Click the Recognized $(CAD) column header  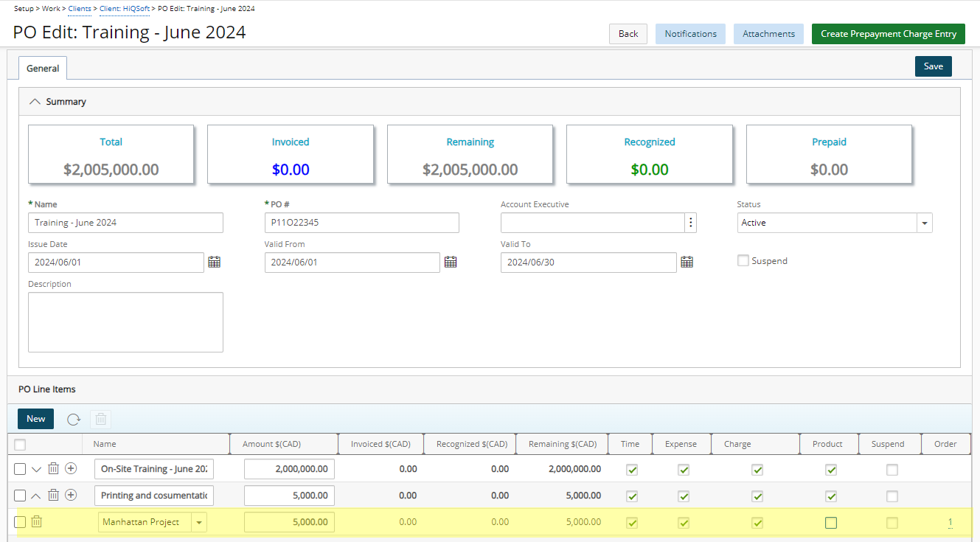[470, 444]
